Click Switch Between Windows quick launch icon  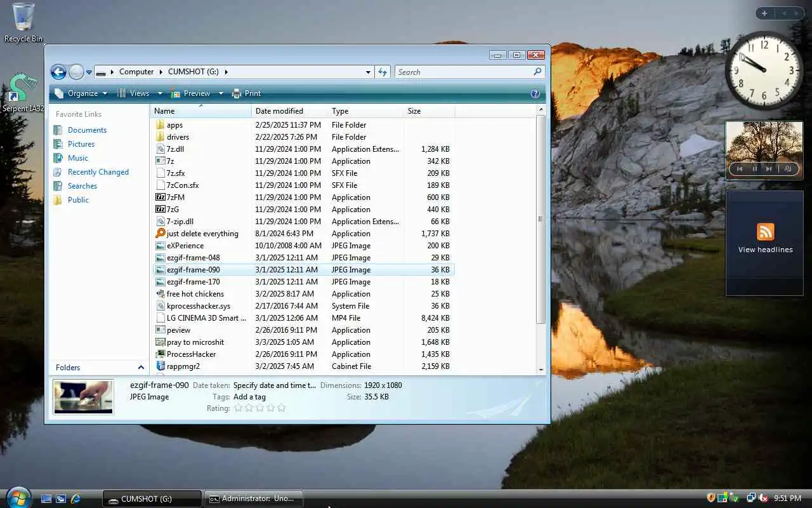pyautogui.click(x=61, y=499)
